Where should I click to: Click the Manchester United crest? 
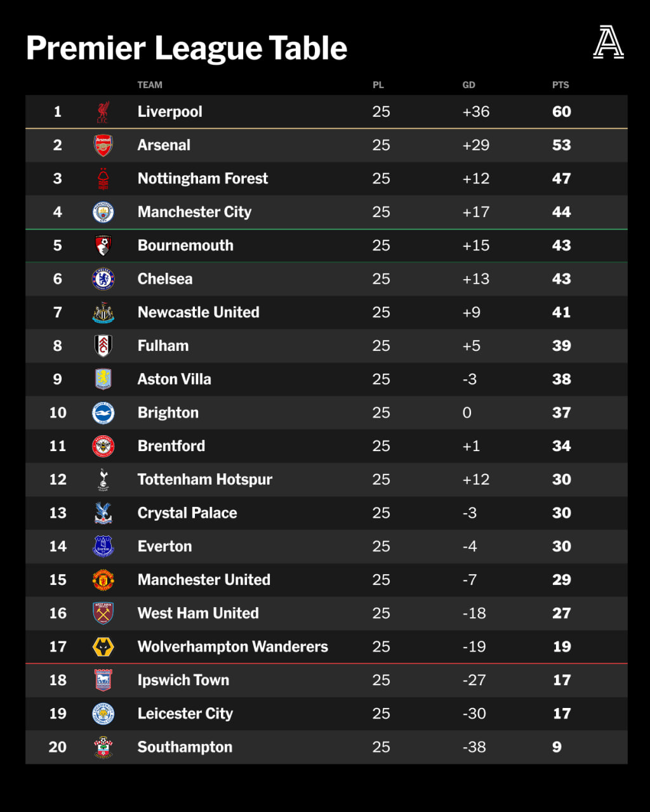103,580
